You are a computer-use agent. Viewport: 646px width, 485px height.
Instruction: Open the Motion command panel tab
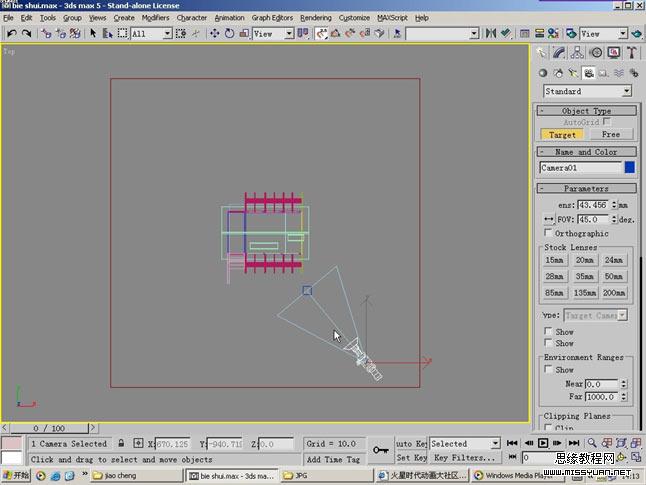[595, 52]
